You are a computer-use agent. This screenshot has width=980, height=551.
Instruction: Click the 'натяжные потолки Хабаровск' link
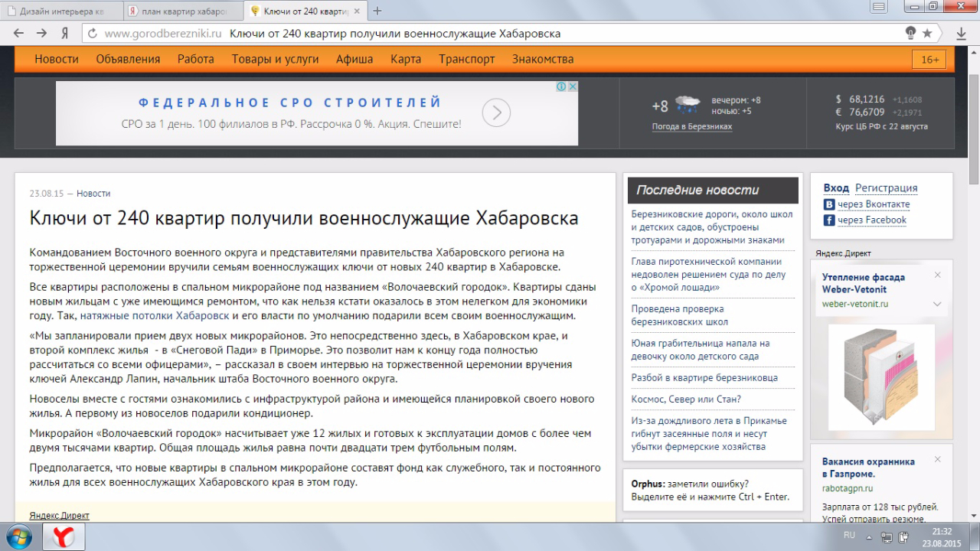(x=154, y=315)
